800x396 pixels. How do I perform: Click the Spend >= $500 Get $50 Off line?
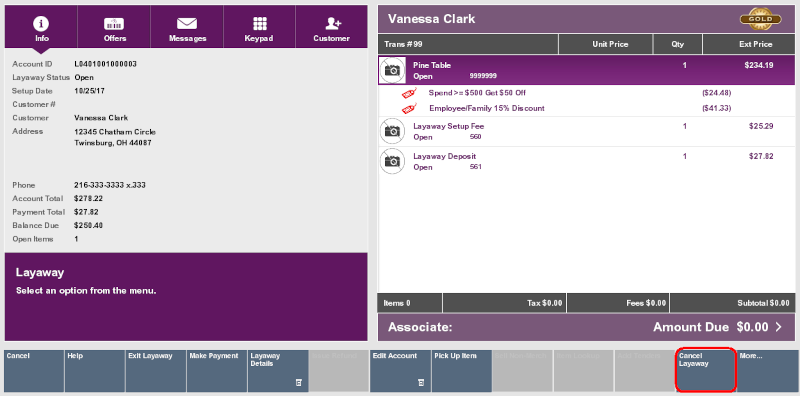pyautogui.click(x=477, y=93)
